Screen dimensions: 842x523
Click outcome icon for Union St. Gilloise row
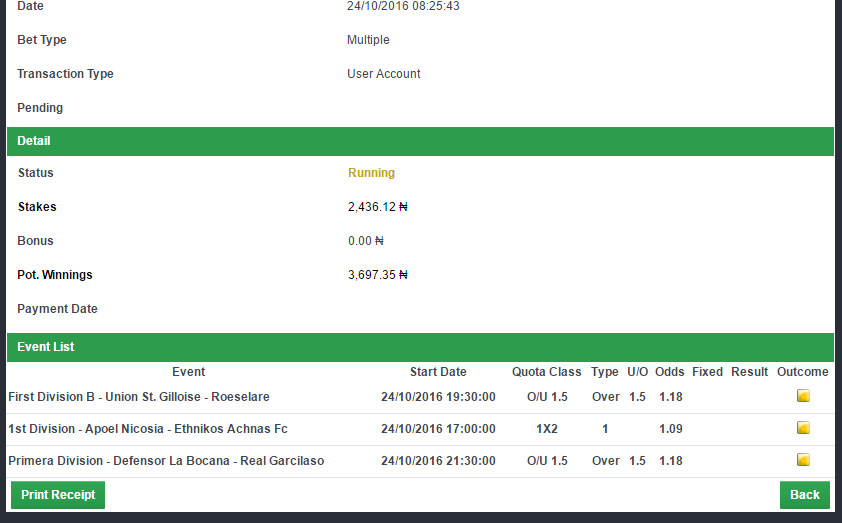[x=803, y=396]
